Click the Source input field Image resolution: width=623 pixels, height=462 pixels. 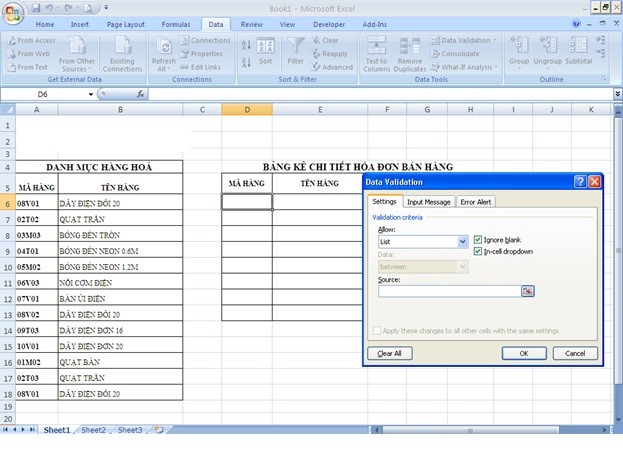tap(448, 291)
